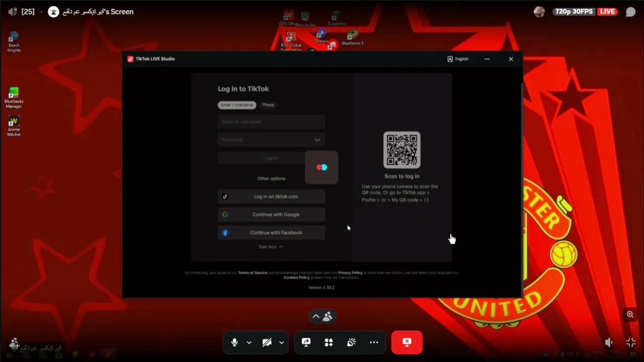Image resolution: width=644 pixels, height=362 pixels.
Task: Open the Cookies Policy link
Action: [x=297, y=278]
